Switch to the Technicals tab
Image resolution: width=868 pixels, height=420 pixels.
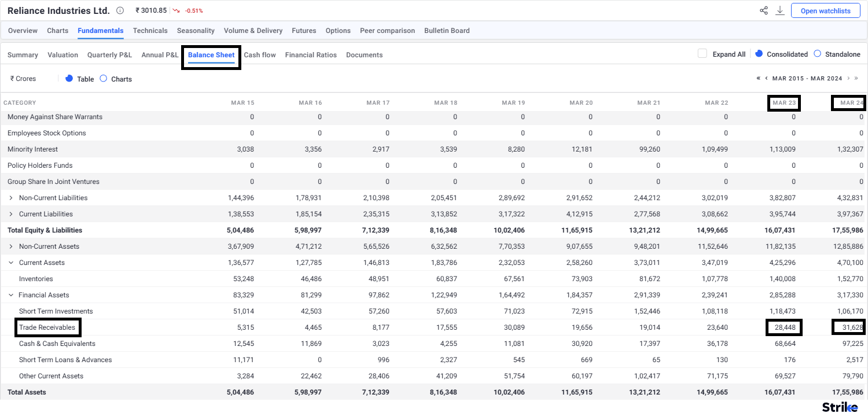(x=150, y=31)
